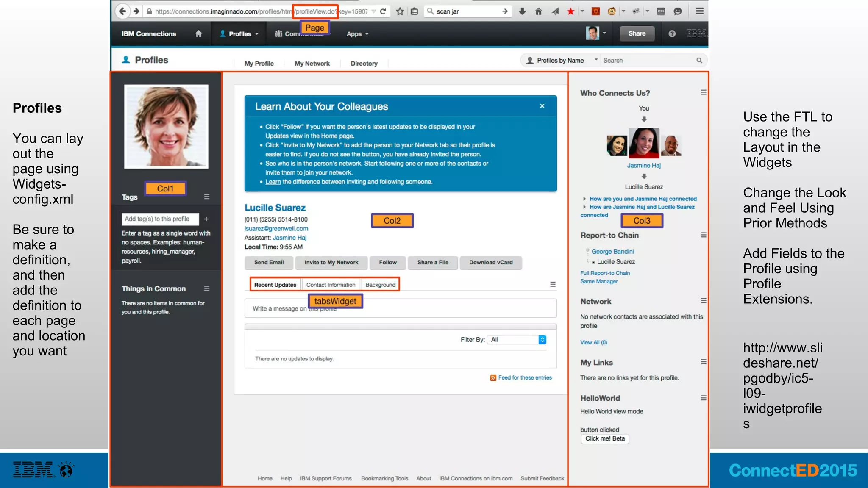This screenshot has width=868, height=488.
Task: Click the help question mark icon
Action: pyautogui.click(x=672, y=34)
